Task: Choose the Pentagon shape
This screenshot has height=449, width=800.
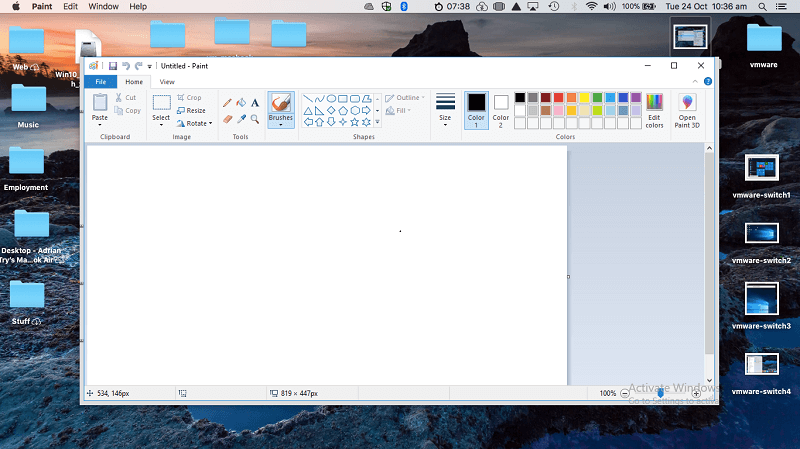Action: click(343, 110)
